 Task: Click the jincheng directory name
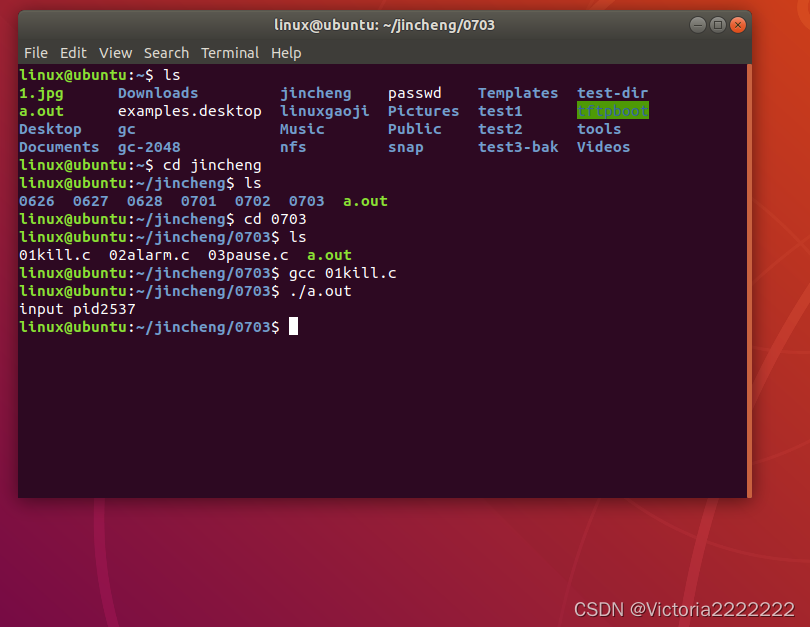click(x=315, y=93)
